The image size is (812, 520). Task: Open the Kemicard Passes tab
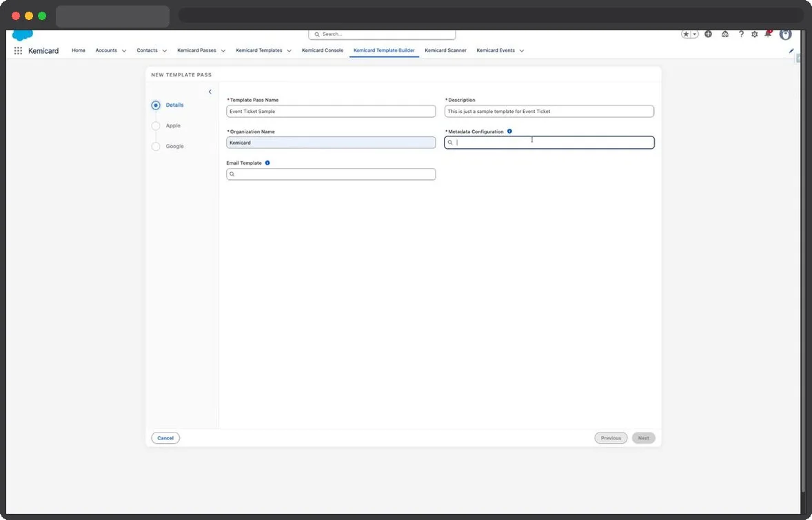tap(196, 51)
